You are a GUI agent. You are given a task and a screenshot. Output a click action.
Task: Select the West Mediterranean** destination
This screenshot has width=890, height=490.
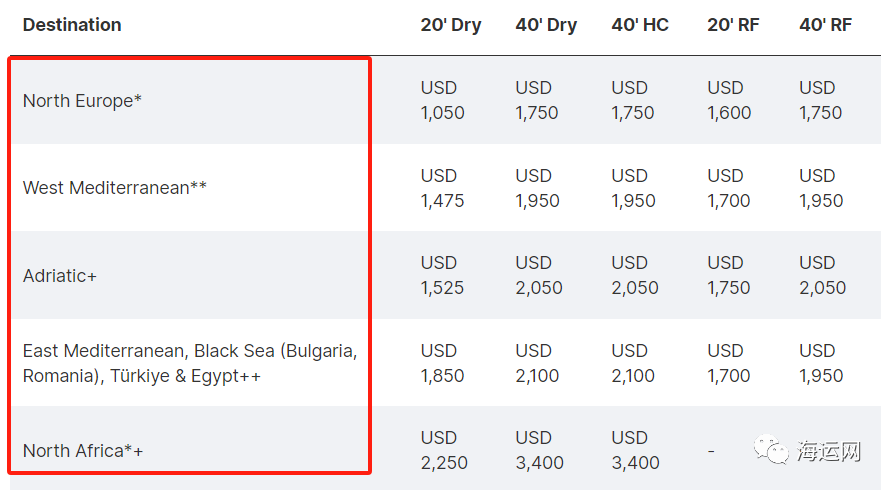coord(115,188)
